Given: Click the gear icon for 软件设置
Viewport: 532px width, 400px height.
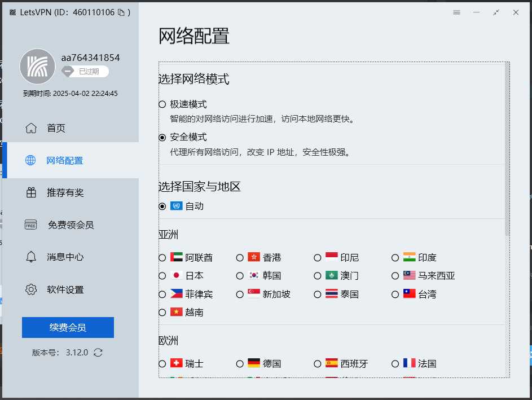Looking at the screenshot, I should [31, 289].
